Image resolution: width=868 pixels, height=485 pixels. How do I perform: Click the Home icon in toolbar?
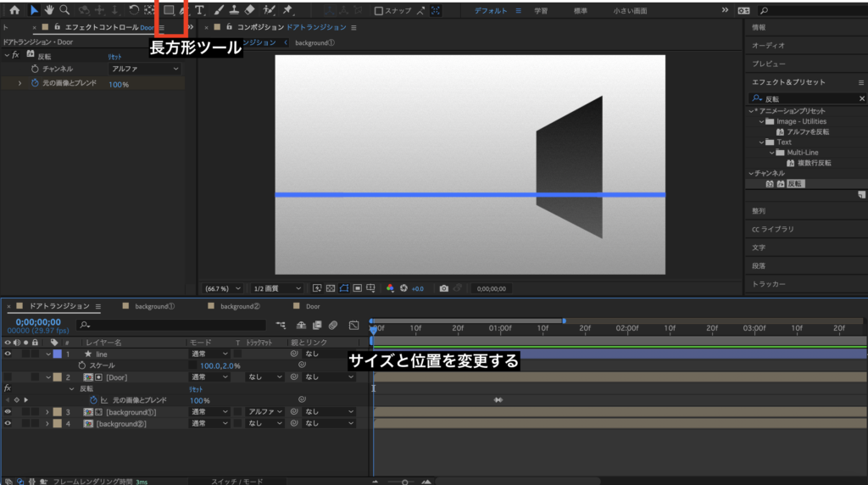click(x=14, y=10)
